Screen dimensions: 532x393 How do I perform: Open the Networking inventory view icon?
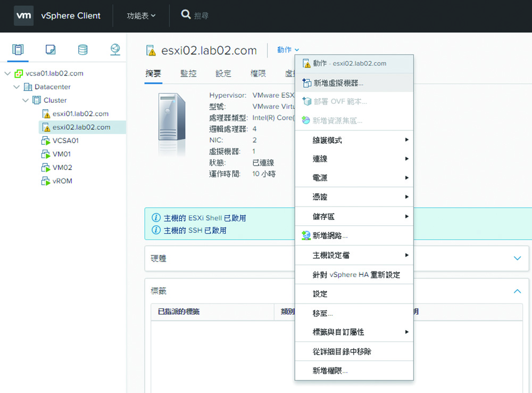115,50
